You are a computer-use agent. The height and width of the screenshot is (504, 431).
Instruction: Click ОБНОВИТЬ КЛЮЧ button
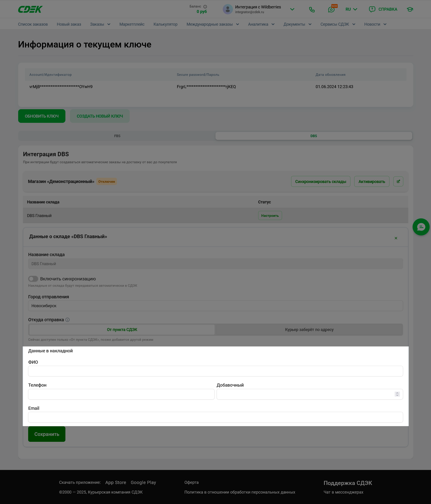(42, 116)
